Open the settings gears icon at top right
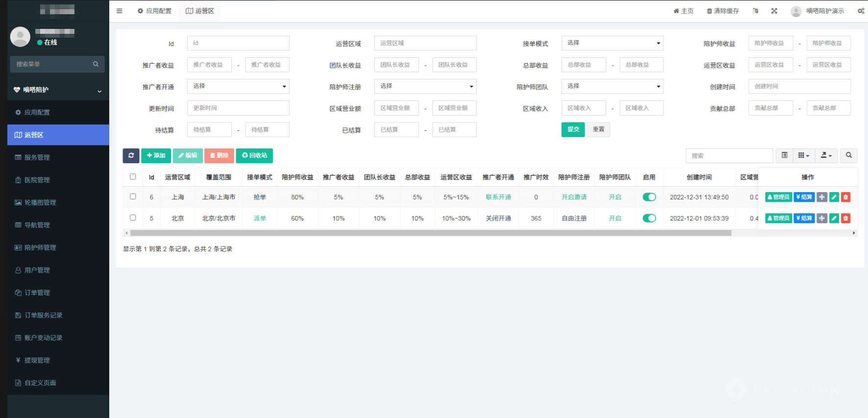The height and width of the screenshot is (418, 868). (x=861, y=11)
